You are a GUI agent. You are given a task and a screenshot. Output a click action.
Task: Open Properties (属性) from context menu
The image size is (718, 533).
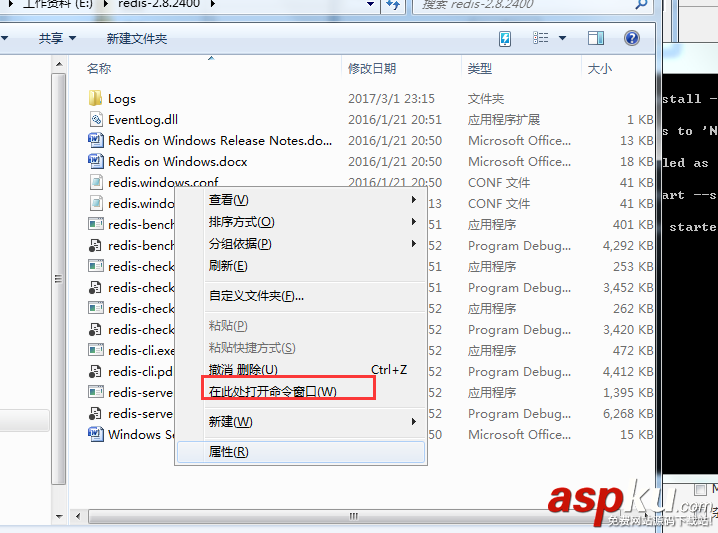coord(301,452)
